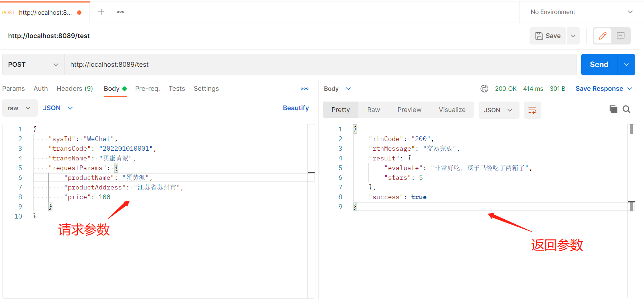Screen dimensions: 644x300
Task: Search the response with magnifier icon
Action: (x=626, y=109)
